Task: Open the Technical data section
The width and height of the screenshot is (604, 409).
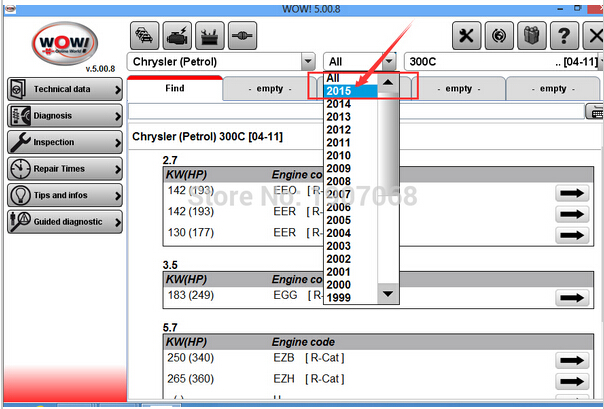Action: pyautogui.click(x=64, y=89)
